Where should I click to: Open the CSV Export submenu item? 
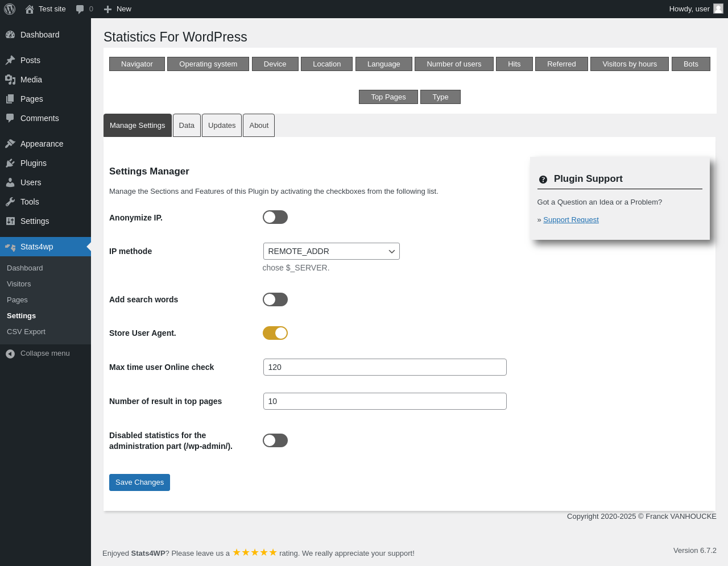26,332
